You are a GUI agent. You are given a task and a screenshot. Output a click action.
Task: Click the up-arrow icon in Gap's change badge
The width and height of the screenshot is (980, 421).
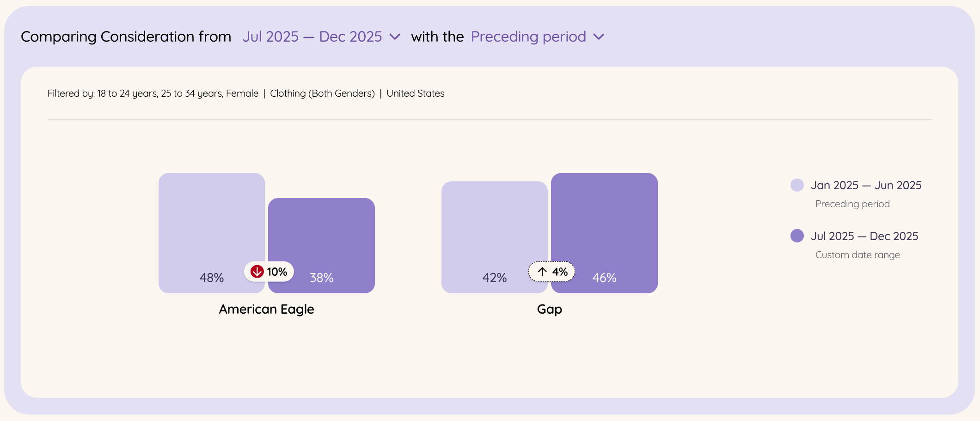[x=542, y=272]
